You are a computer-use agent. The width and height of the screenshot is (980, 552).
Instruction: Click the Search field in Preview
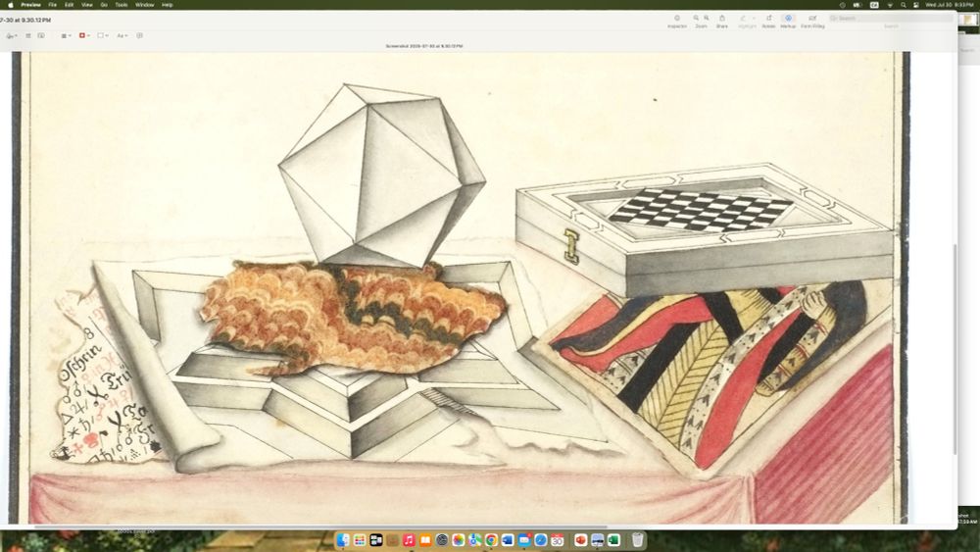click(891, 18)
